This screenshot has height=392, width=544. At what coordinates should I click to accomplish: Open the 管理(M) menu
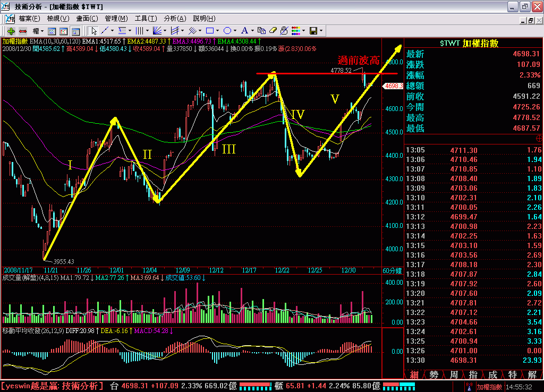click(x=116, y=19)
